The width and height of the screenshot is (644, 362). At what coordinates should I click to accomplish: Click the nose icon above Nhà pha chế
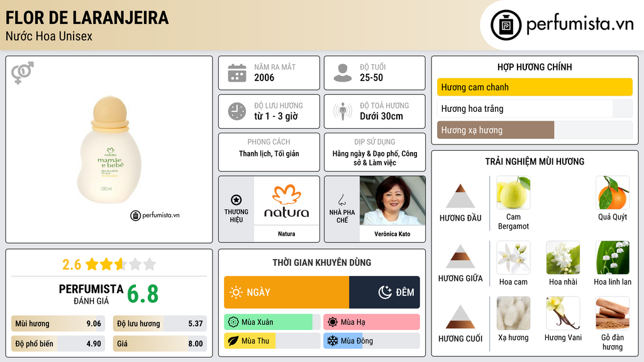click(341, 200)
